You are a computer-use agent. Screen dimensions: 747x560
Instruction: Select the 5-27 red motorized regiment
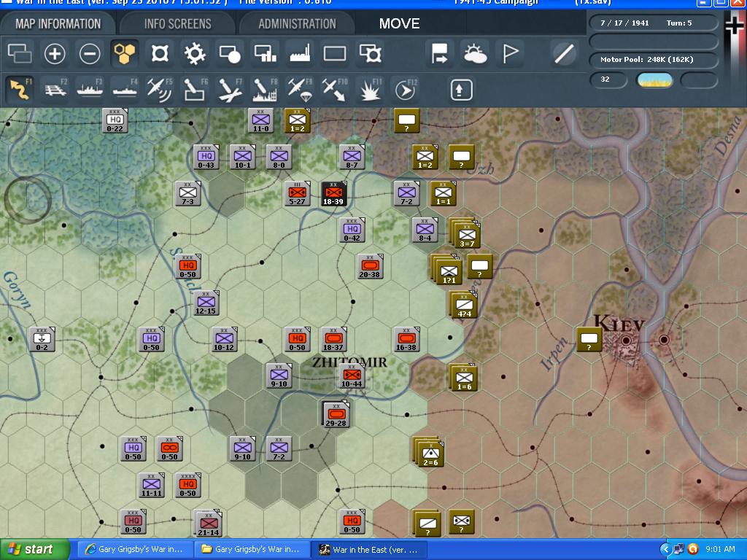tap(298, 193)
